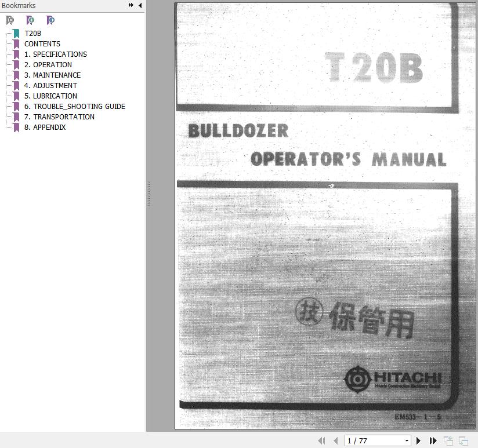Click the teal bookmark icon beside T20B

(16, 34)
